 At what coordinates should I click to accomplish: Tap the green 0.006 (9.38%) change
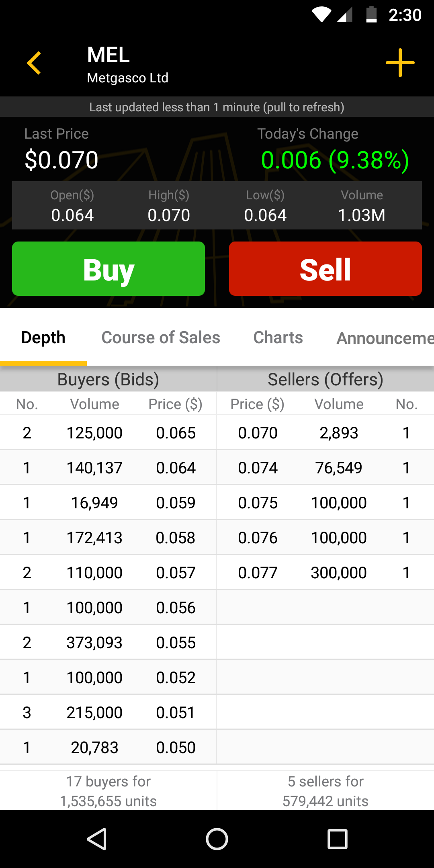(335, 160)
